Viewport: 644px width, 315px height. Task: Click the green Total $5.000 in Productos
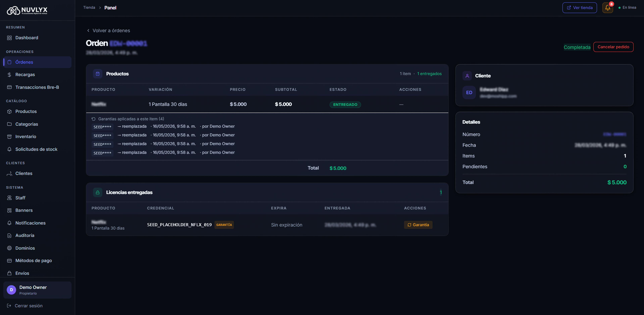tap(338, 168)
